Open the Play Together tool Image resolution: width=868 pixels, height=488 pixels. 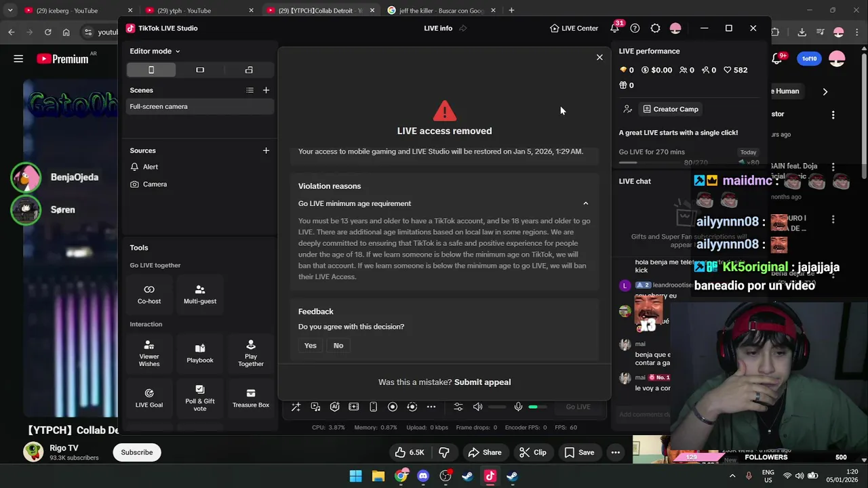251,354
